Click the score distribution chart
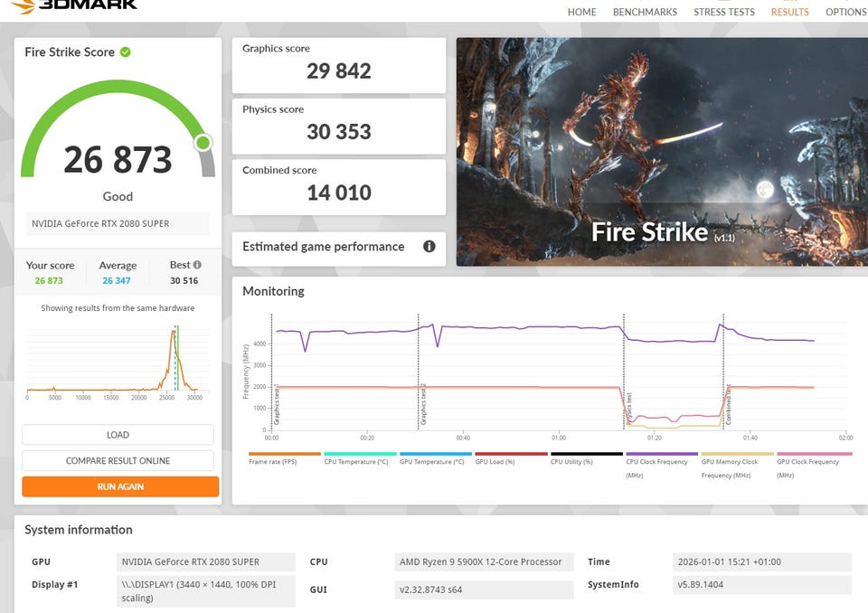 tap(118, 361)
